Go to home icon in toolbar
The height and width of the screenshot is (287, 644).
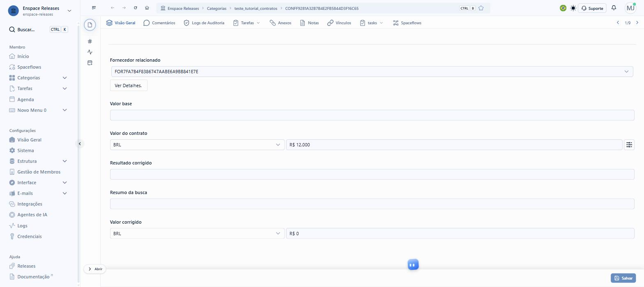(x=147, y=8)
